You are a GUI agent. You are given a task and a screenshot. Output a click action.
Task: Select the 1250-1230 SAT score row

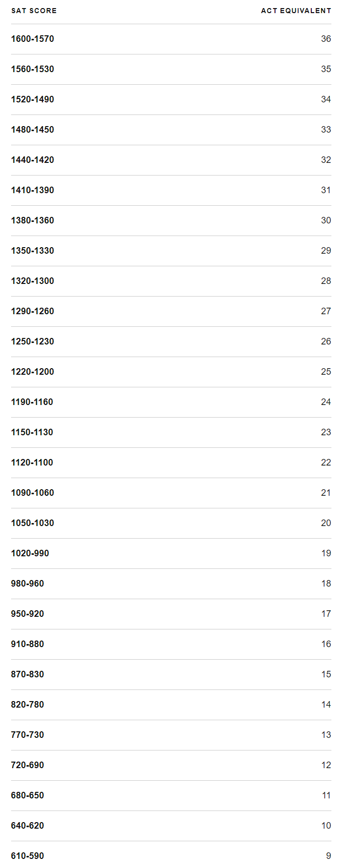pos(33,341)
